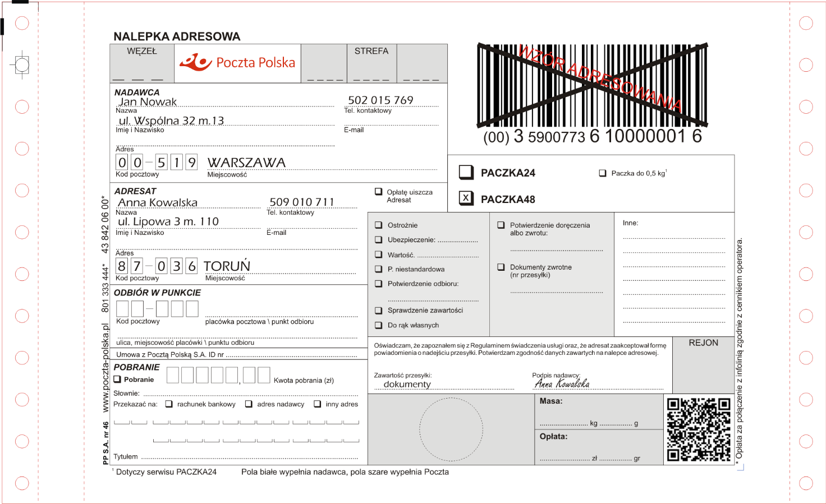
Task: Click the POBRANIE section heading
Action: click(137, 367)
